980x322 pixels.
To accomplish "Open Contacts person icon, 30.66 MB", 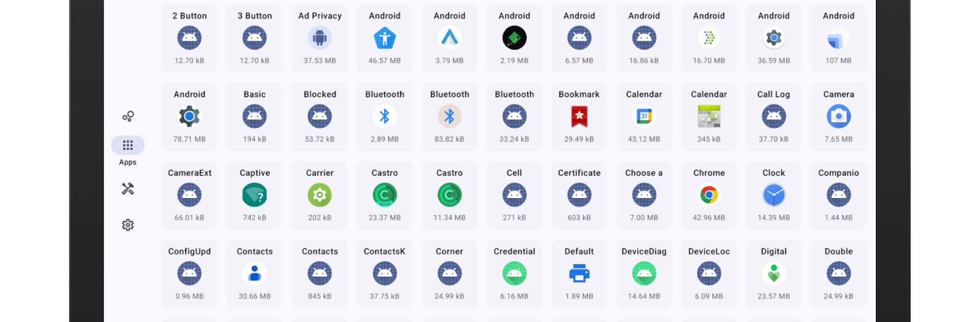I will click(255, 274).
